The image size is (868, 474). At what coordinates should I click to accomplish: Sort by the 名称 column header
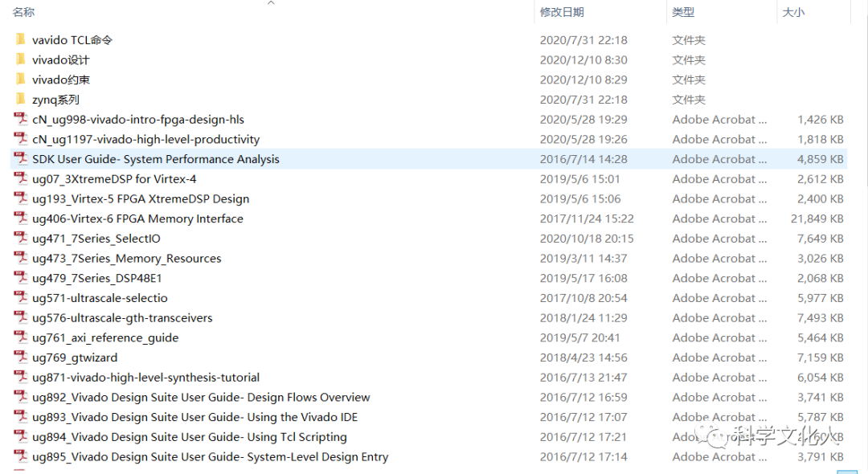click(x=23, y=11)
